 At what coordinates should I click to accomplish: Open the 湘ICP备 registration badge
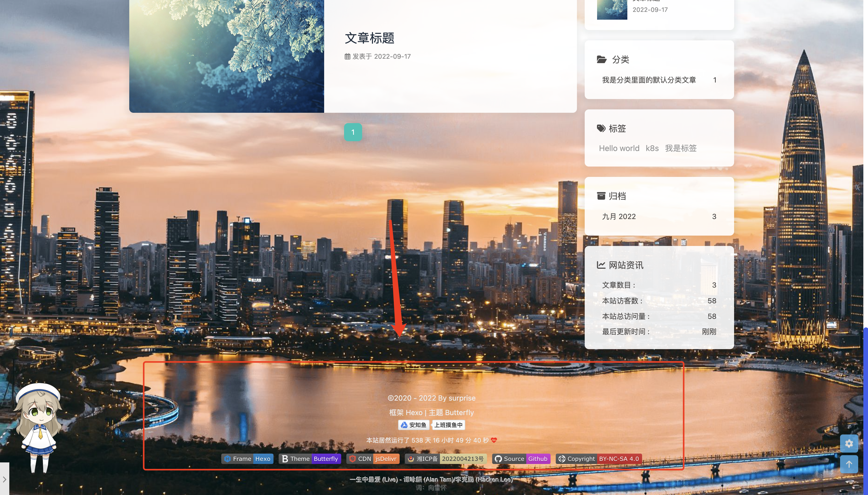pos(446,459)
